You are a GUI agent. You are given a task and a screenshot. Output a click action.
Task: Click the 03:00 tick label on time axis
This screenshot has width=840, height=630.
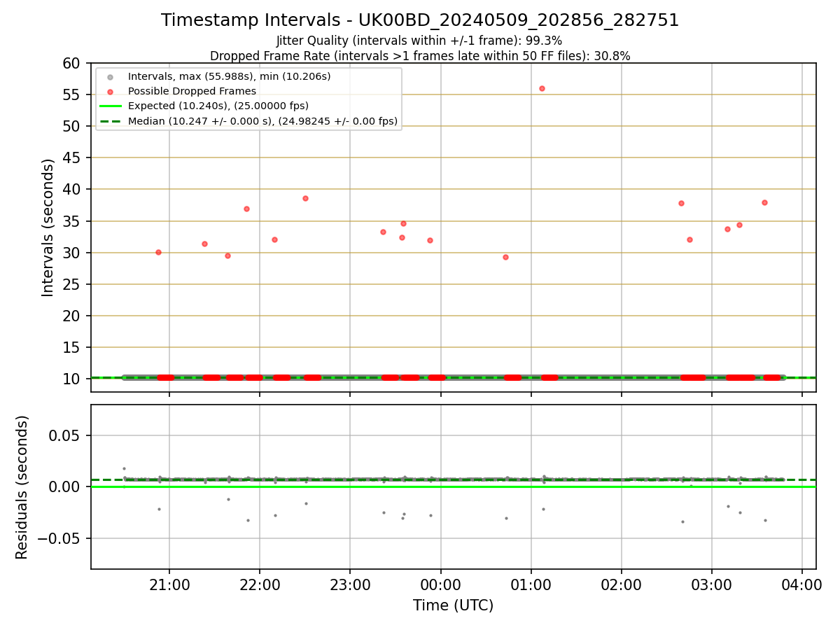(712, 584)
